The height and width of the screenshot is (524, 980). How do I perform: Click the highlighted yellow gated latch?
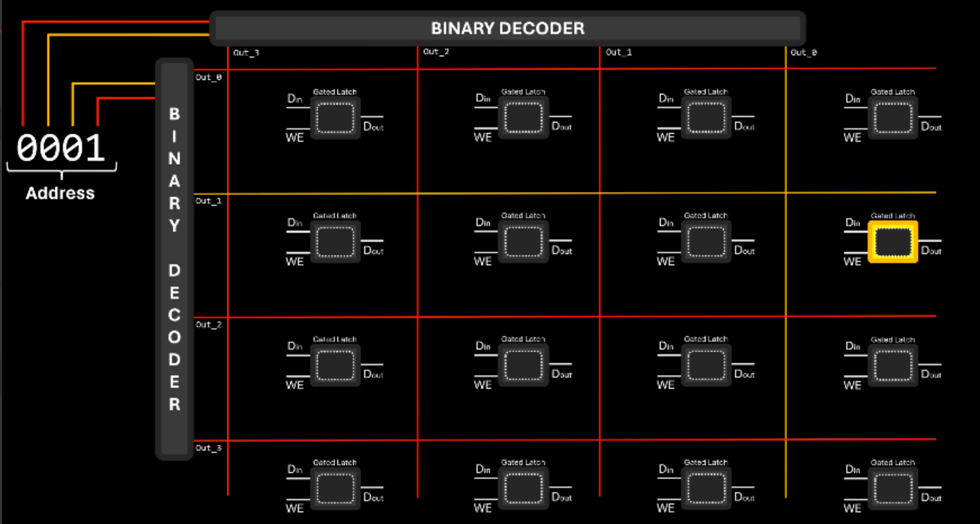892,241
